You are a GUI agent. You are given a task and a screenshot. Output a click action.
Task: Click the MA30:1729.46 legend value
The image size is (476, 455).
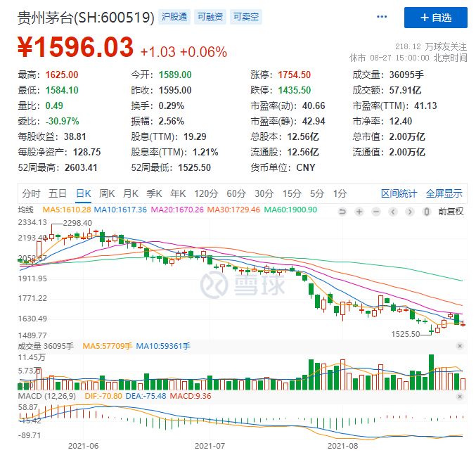pyautogui.click(x=233, y=210)
